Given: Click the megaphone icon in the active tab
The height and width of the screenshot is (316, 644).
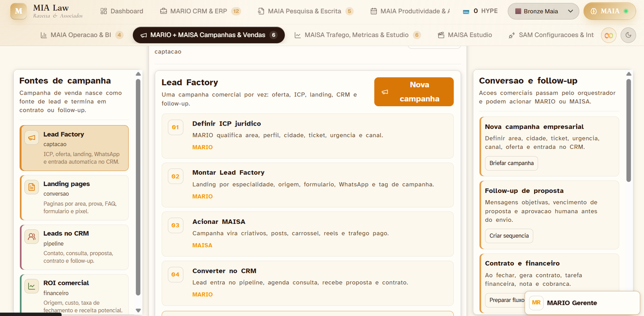Looking at the screenshot, I should (144, 35).
